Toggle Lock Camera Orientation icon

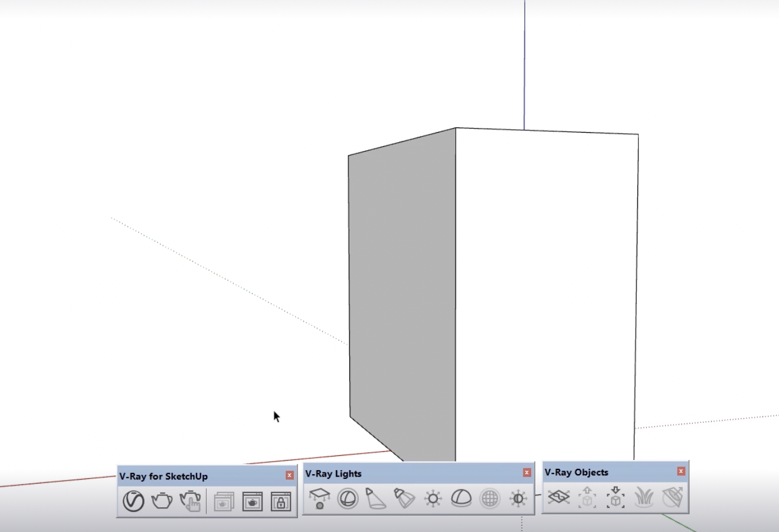point(281,501)
